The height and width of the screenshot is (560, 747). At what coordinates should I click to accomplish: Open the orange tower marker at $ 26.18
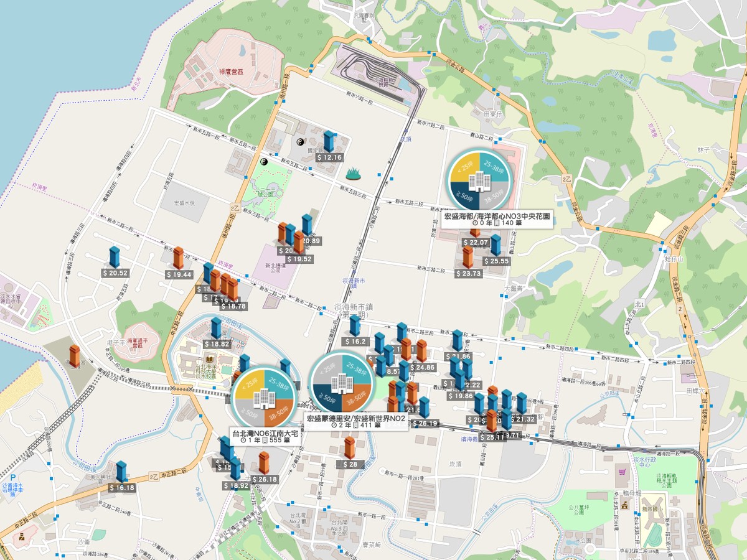(264, 463)
